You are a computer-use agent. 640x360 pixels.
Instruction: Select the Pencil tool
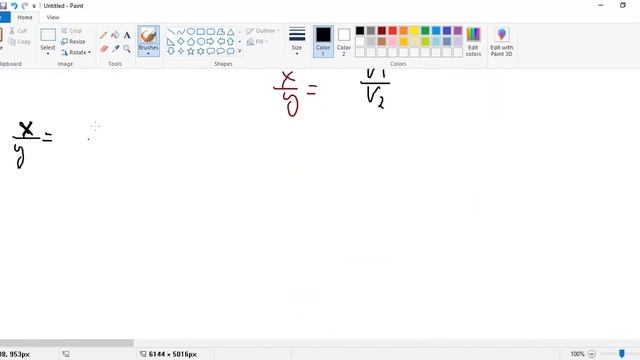[x=104, y=36]
